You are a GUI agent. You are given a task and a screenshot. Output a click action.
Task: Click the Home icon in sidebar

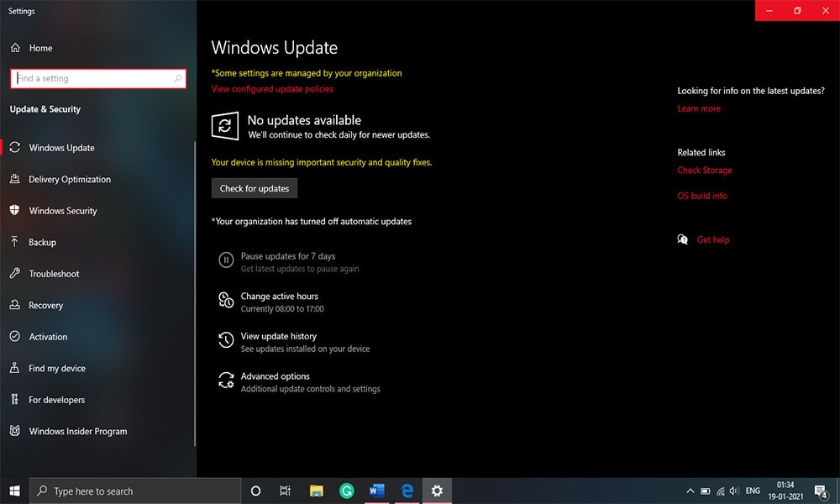[x=15, y=48]
